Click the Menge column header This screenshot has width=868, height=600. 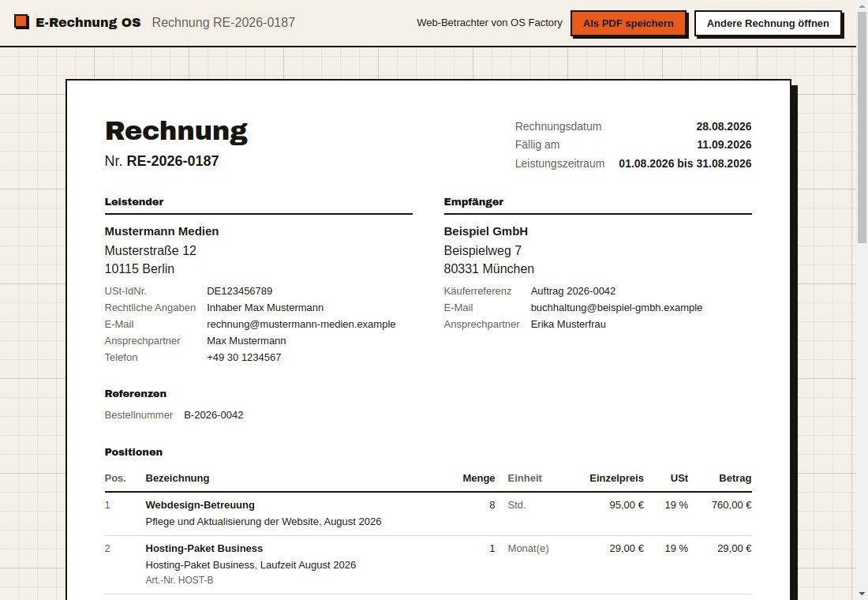pyautogui.click(x=479, y=478)
